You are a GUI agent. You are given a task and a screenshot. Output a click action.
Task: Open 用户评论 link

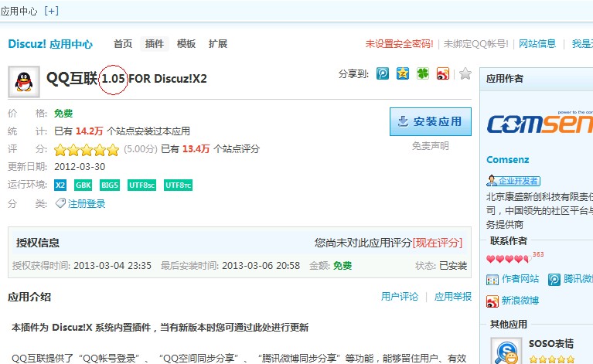coord(400,297)
